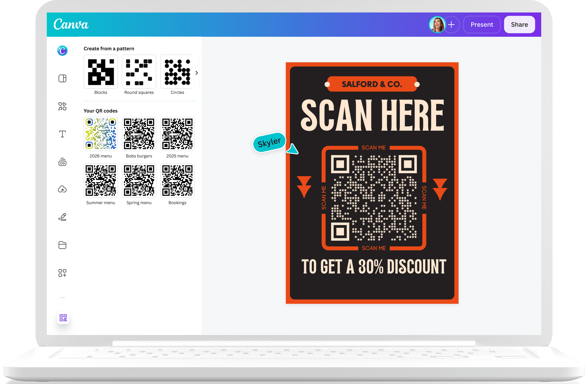Open the QR code app icon
Image resolution: width=588 pixels, height=384 pixels.
[63, 318]
